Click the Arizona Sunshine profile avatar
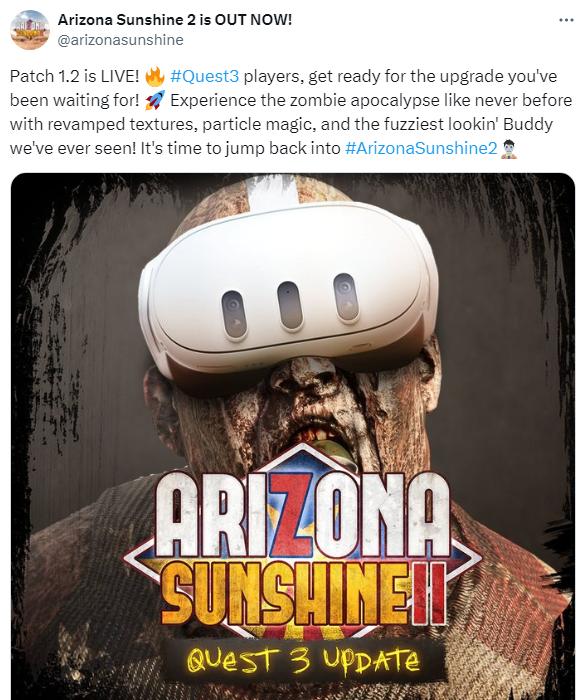The height and width of the screenshot is (700, 585). coord(29,29)
